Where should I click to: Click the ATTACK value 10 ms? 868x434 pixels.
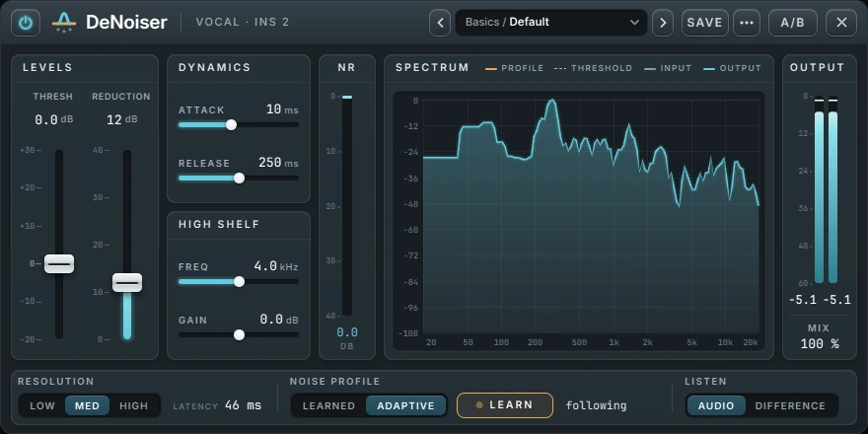282,109
